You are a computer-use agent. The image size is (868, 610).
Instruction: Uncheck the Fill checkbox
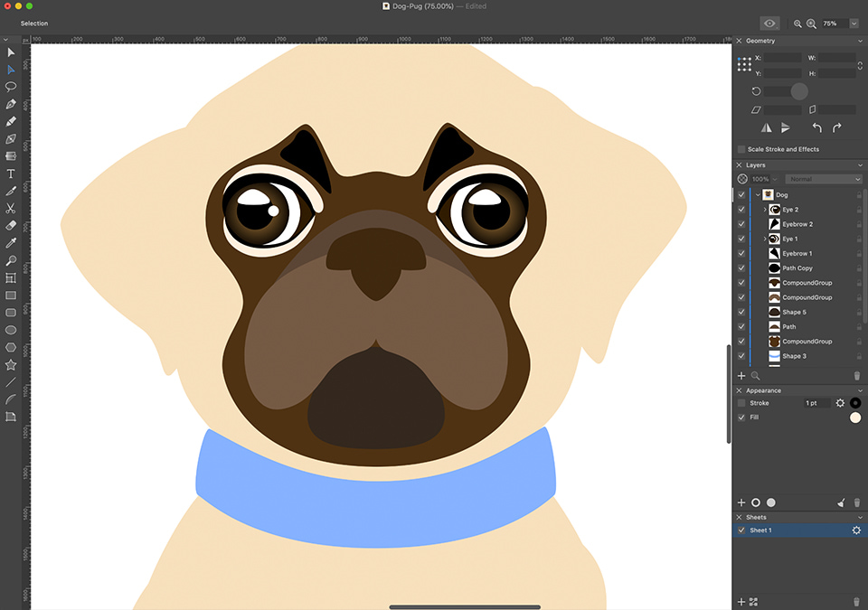tap(741, 418)
